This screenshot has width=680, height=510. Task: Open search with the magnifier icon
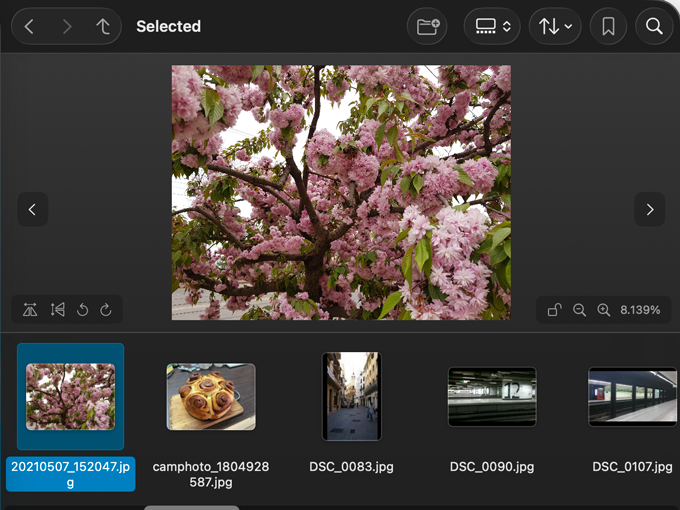point(654,27)
